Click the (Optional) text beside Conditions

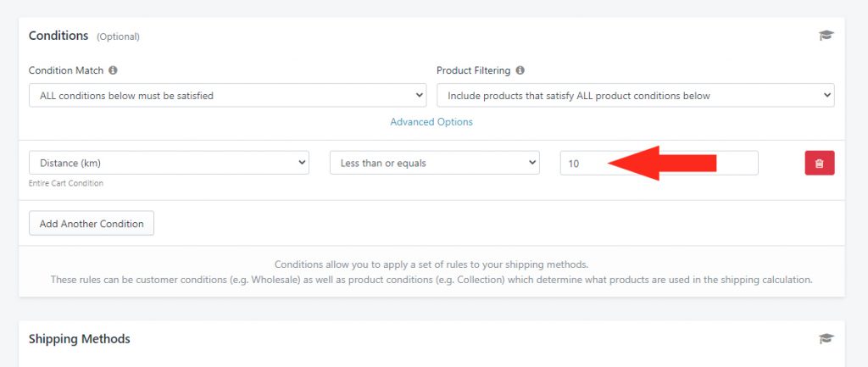pyautogui.click(x=118, y=36)
